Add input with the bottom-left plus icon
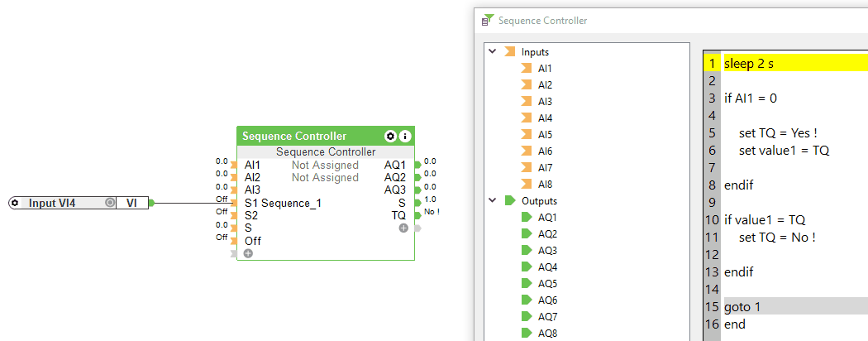 point(248,253)
